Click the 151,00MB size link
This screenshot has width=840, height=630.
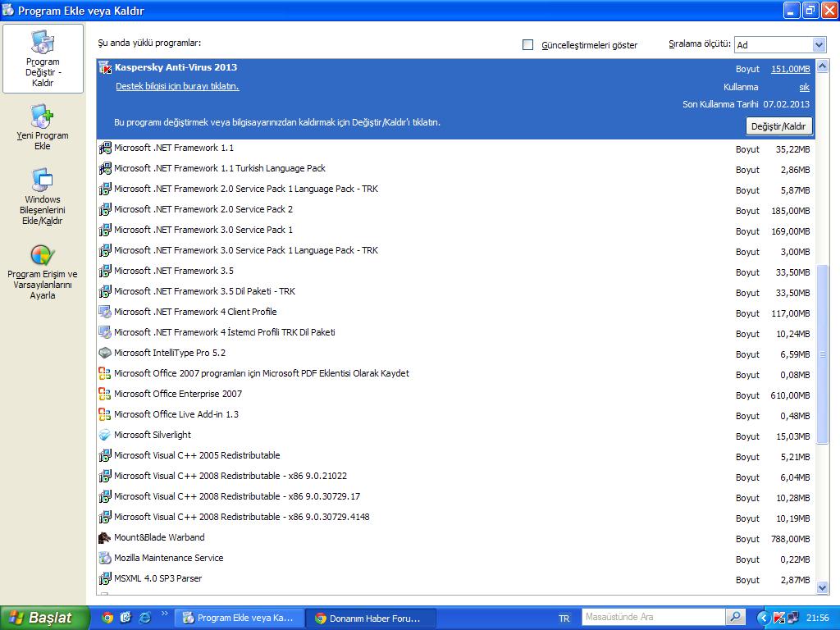tap(790, 69)
